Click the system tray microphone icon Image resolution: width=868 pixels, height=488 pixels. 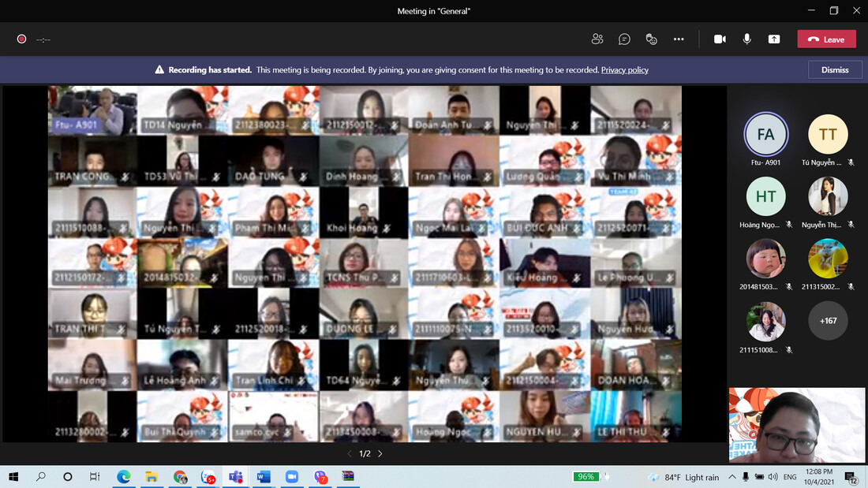click(746, 476)
